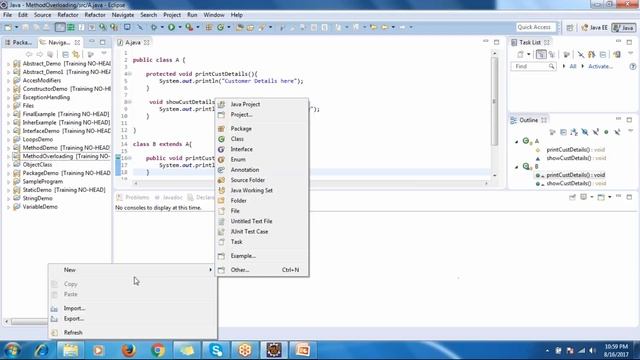Toggle Scheduled mode in Task List toolbar

point(552,54)
